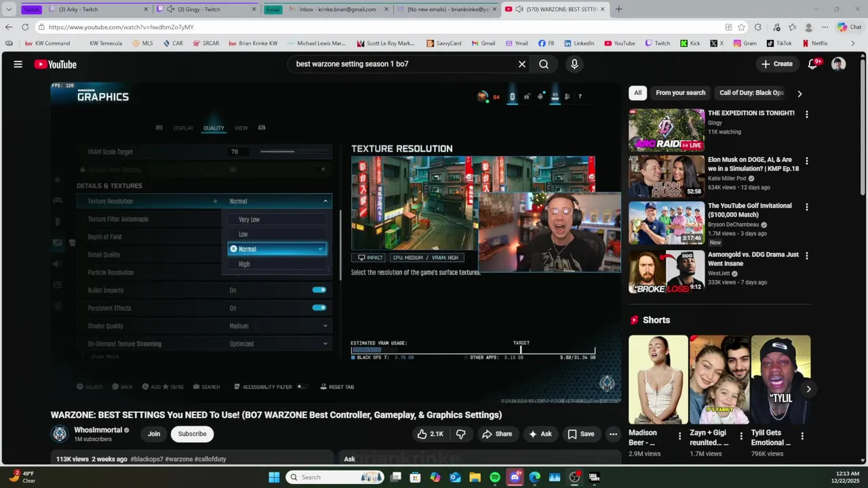
Task: Open browser extensions puzzle icon
Action: 758,27
